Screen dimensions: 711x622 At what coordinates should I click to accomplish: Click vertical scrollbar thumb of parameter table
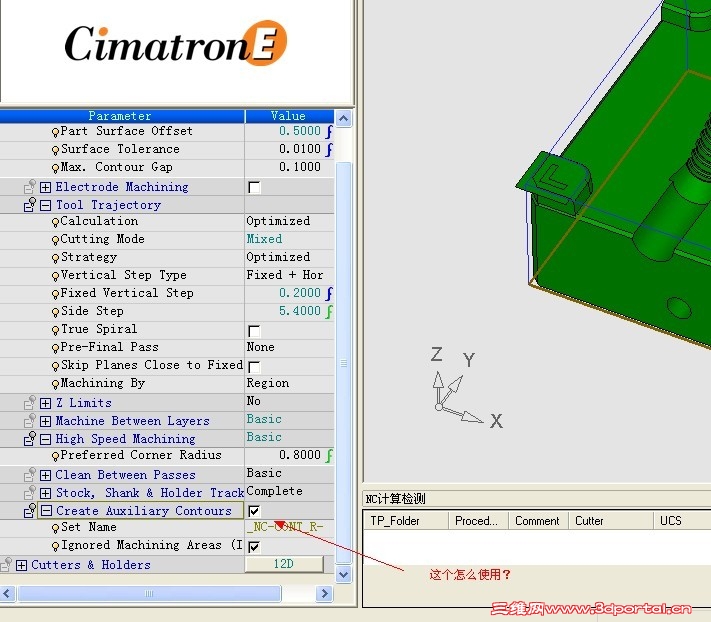(x=344, y=363)
